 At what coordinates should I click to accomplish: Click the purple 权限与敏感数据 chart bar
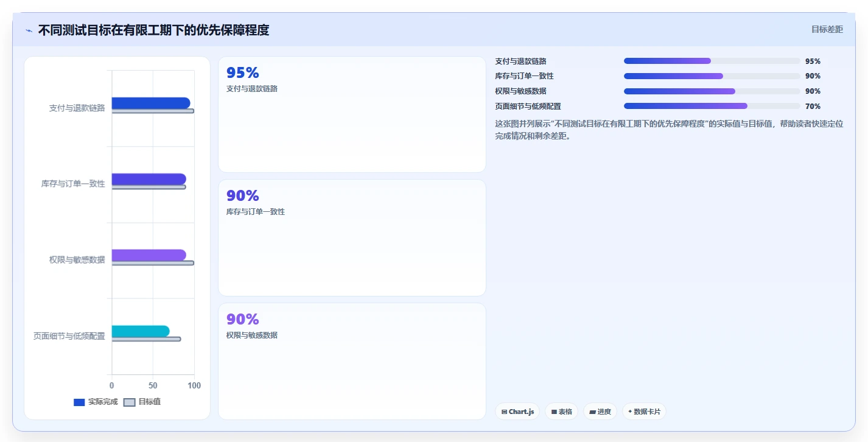pyautogui.click(x=149, y=255)
